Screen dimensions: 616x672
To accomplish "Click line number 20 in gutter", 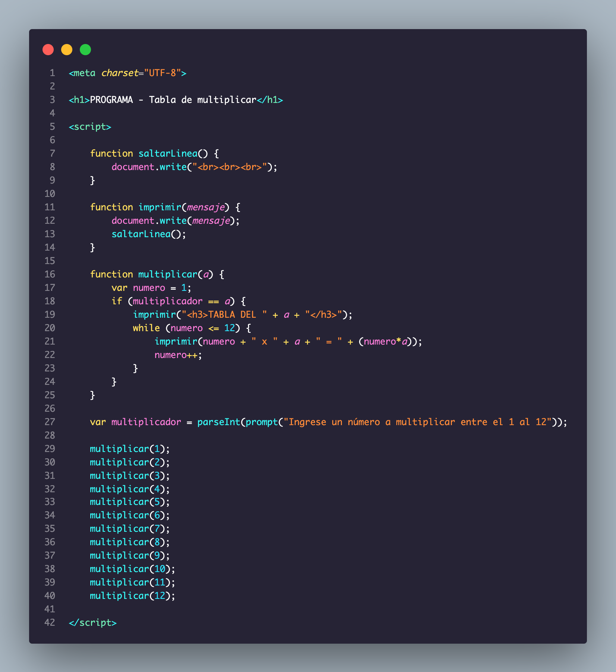I will tap(50, 328).
